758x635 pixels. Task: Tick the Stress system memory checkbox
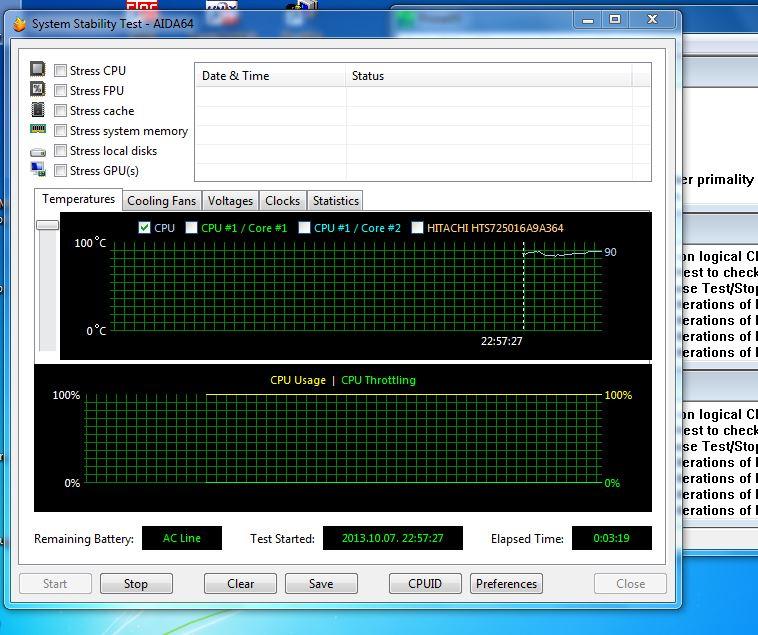60,131
